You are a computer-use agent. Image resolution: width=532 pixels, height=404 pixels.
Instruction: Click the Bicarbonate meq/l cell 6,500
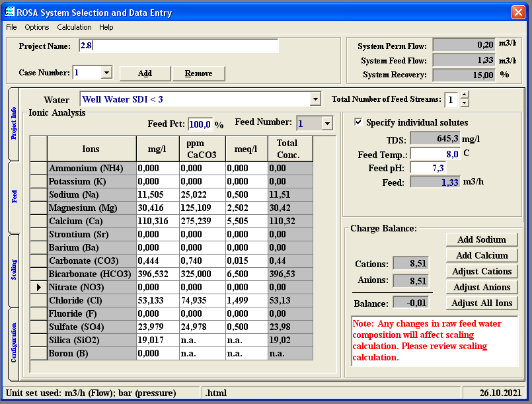pyautogui.click(x=247, y=274)
